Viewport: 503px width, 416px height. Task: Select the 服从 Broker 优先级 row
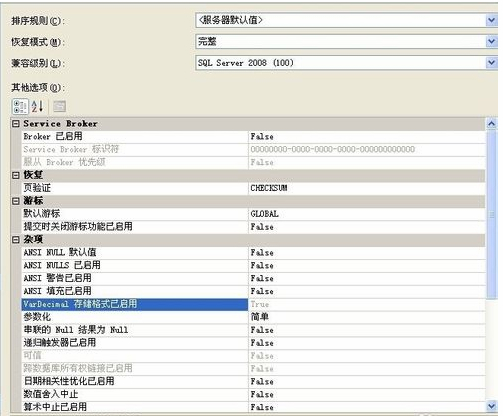[135, 162]
